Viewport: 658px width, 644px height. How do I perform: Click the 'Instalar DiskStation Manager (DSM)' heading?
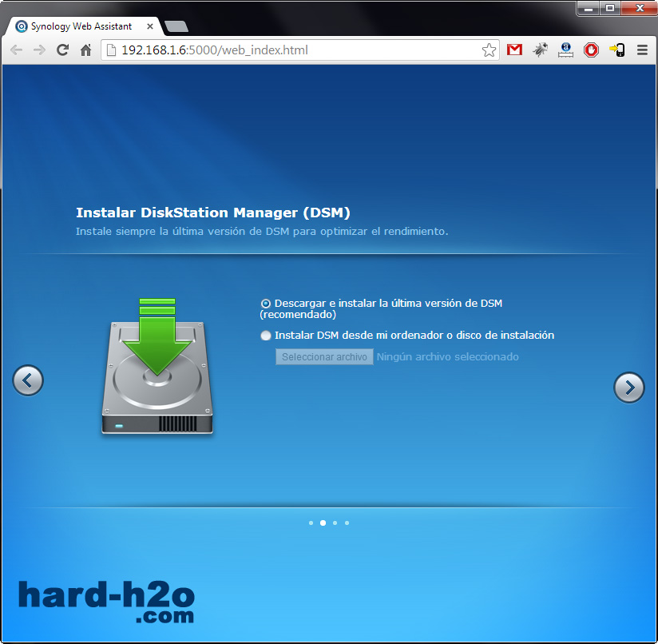point(213,213)
